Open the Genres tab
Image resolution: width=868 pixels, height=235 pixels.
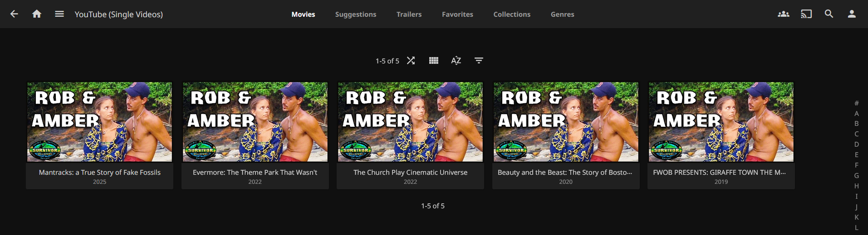click(562, 14)
